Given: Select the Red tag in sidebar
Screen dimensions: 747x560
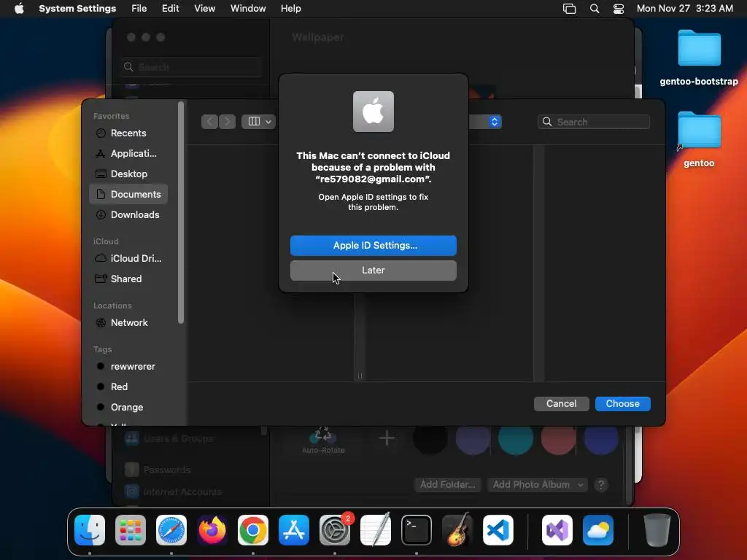Looking at the screenshot, I should tap(128, 387).
